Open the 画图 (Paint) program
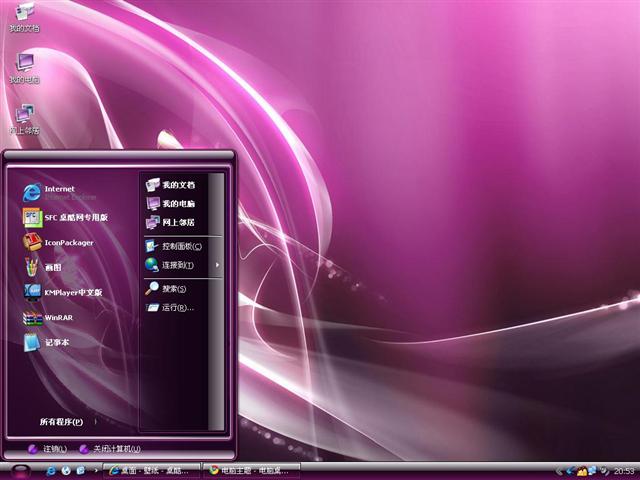 click(x=52, y=268)
